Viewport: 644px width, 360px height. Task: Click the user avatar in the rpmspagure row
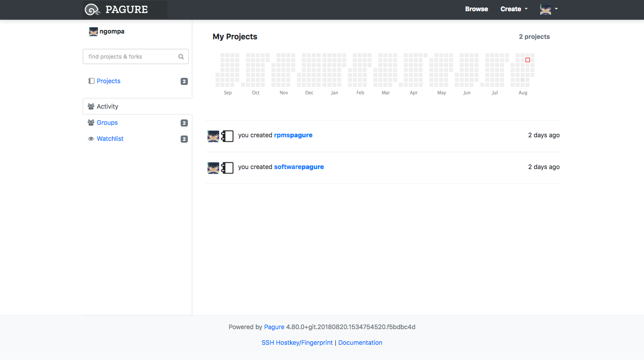pos(213,136)
